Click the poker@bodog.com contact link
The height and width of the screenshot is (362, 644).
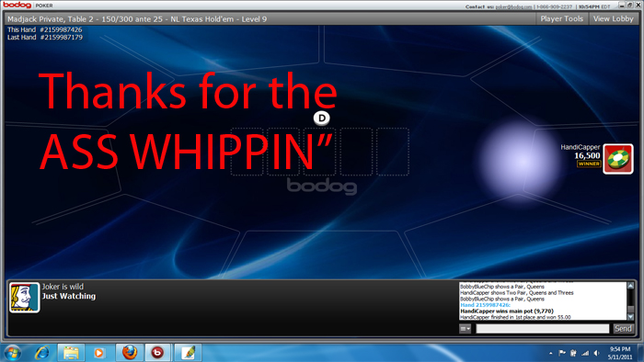513,6
